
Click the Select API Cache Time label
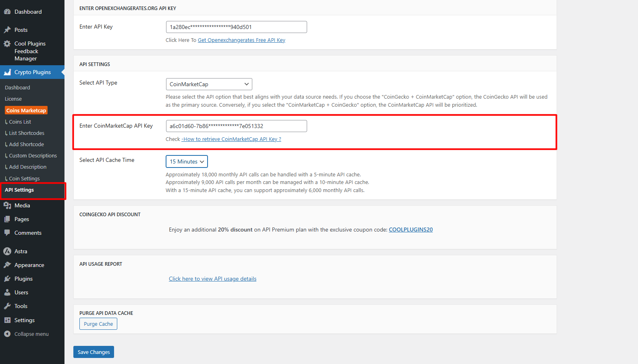pyautogui.click(x=107, y=160)
